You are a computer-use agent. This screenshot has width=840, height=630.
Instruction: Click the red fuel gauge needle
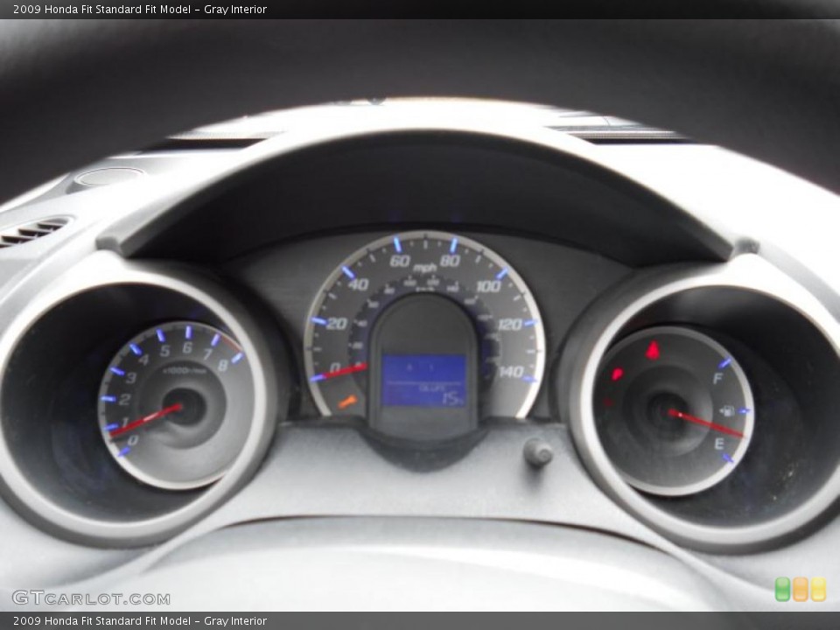[x=706, y=423]
